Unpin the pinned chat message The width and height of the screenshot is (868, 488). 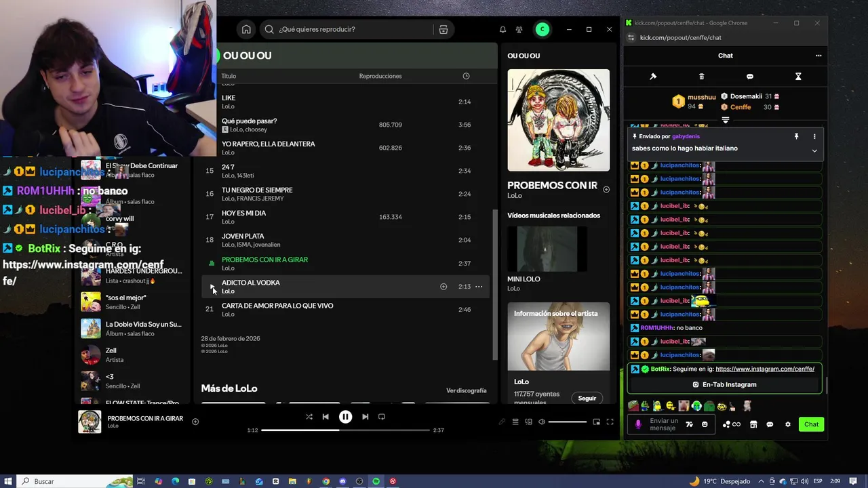797,136
